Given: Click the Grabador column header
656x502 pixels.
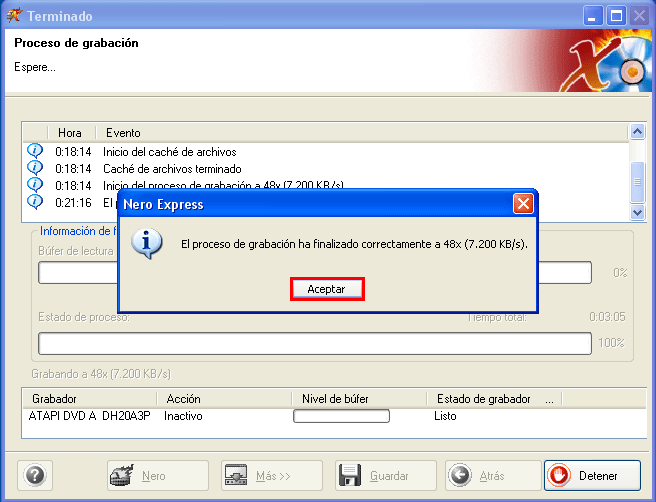Looking at the screenshot, I should pos(90,399).
